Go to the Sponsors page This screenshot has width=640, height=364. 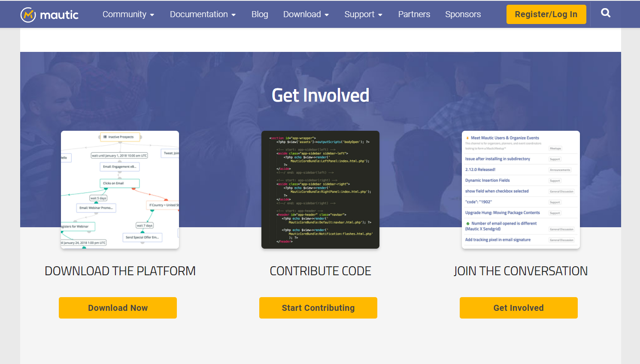click(x=463, y=14)
